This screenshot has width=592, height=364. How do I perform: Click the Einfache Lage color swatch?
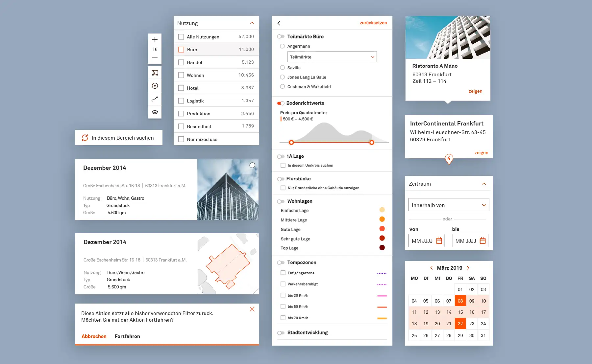click(x=382, y=210)
